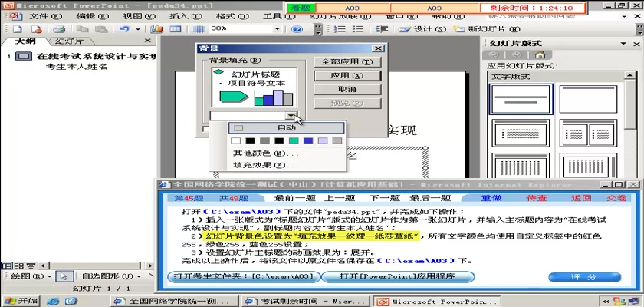Click the red submit exam link
This screenshot has height=307, width=644.
616,198
